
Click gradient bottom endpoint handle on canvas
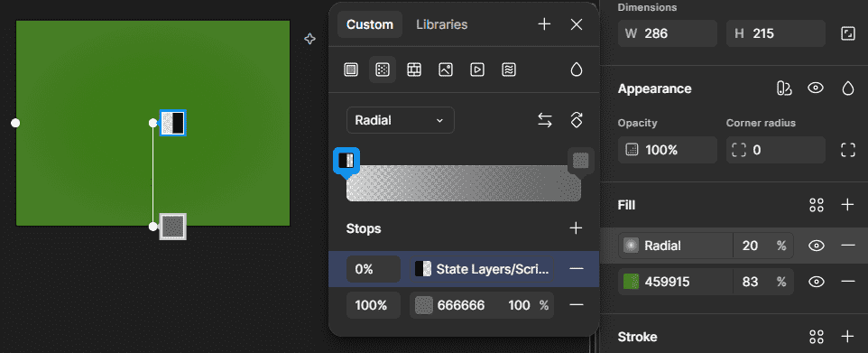[x=153, y=226]
